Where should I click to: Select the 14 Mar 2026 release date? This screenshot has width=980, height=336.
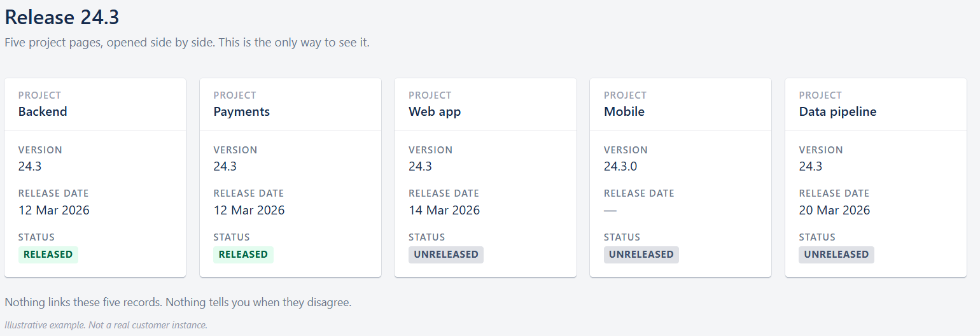pyautogui.click(x=444, y=210)
